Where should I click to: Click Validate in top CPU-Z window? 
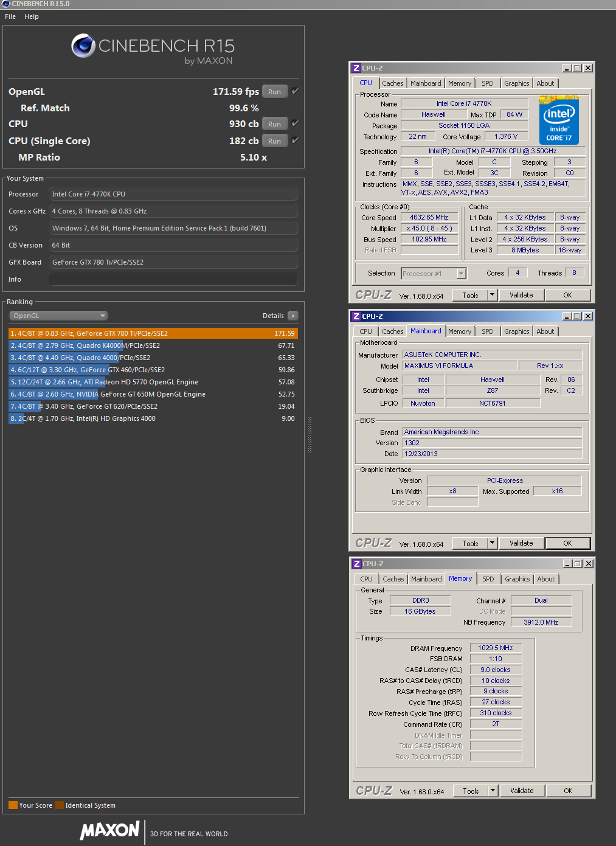521,295
